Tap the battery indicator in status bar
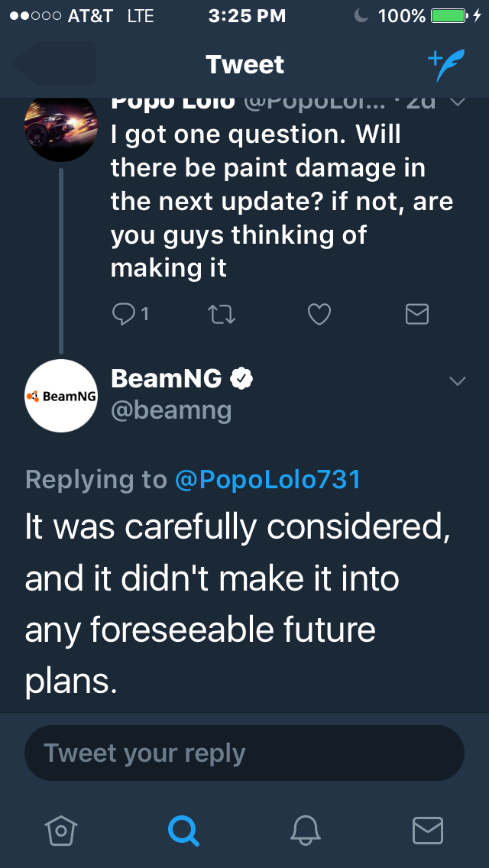Viewport: 489px width, 868px height. click(x=449, y=16)
